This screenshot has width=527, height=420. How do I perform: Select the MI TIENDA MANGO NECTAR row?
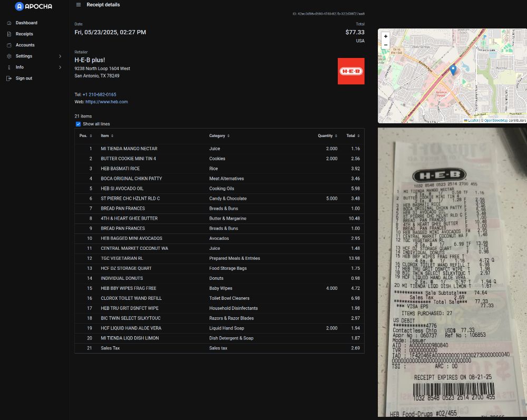click(219, 149)
